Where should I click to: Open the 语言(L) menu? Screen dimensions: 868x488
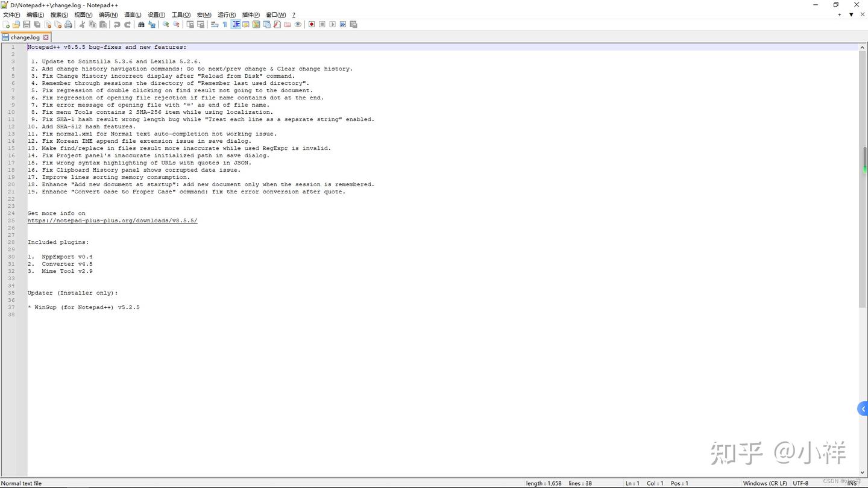click(133, 15)
